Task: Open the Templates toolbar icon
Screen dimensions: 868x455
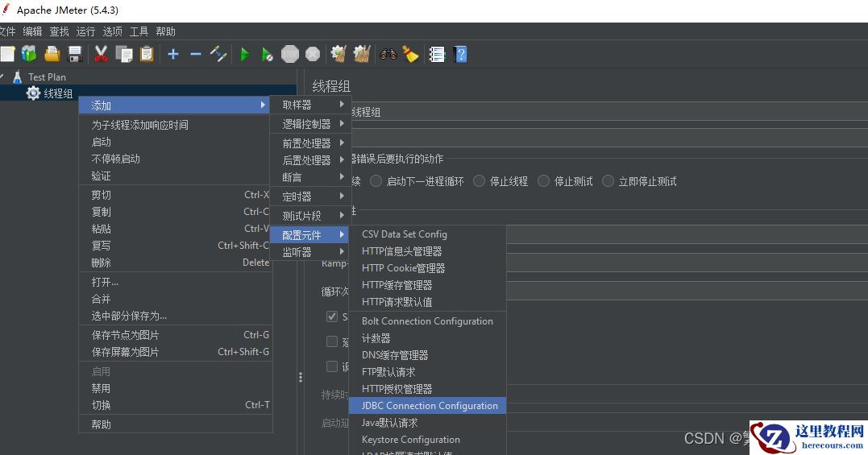Action: 29,54
